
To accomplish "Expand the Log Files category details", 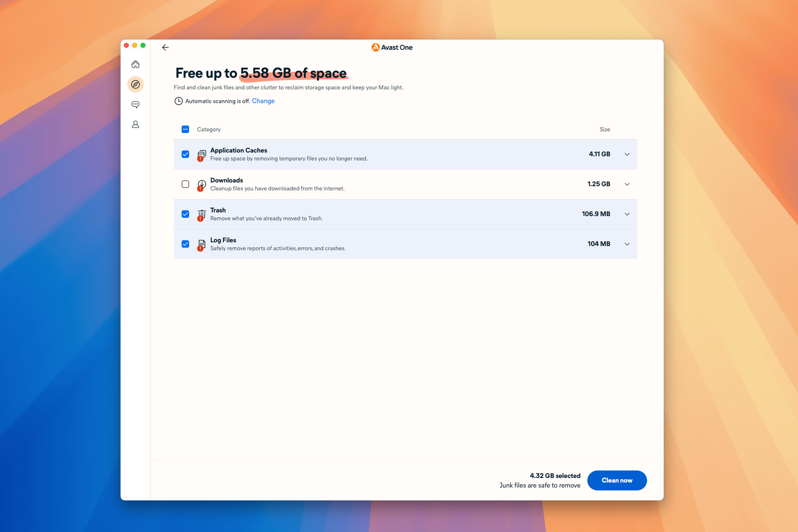I will pos(628,244).
